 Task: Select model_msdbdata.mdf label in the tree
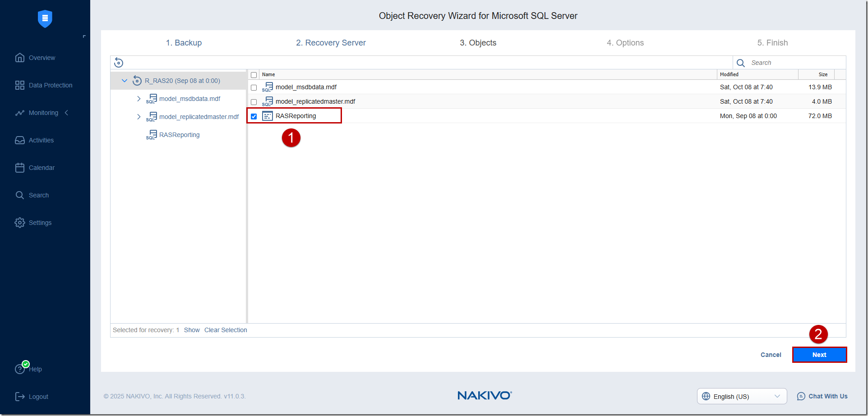point(189,99)
